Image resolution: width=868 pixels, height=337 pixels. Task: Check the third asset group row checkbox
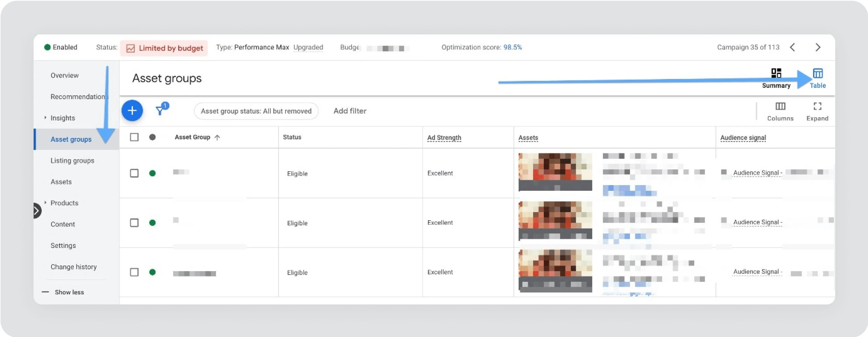click(134, 272)
